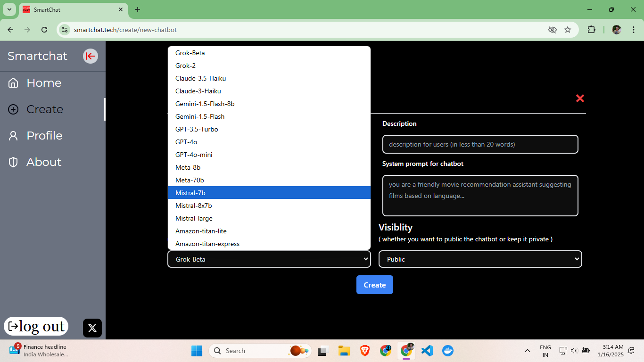
Task: Open Windows Start menu
Action: 197,351
